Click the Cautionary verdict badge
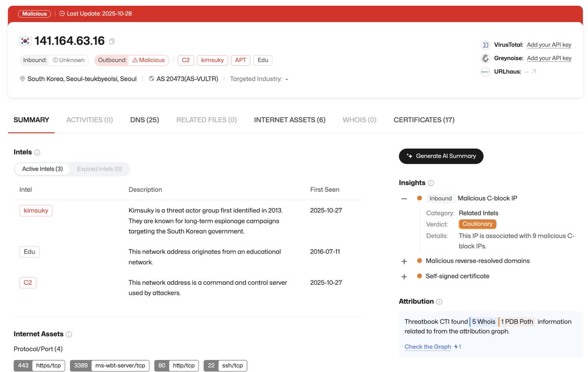 [477, 224]
